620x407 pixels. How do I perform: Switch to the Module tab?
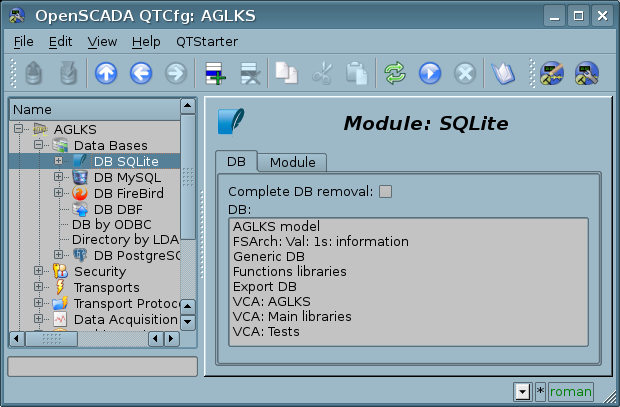pyautogui.click(x=292, y=162)
